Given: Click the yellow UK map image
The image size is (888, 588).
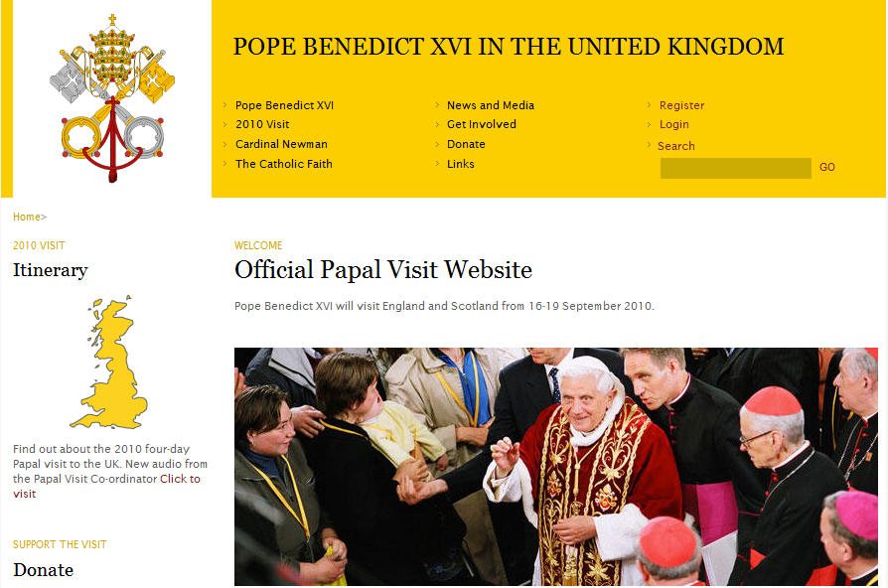Looking at the screenshot, I should pyautogui.click(x=110, y=363).
